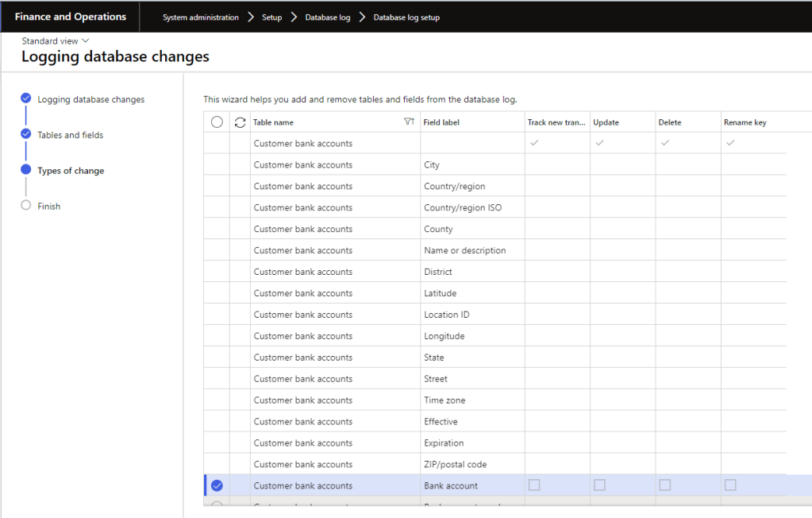Click the Finish step circle in wizard
Image resolution: width=812 pixels, height=518 pixels.
[26, 206]
